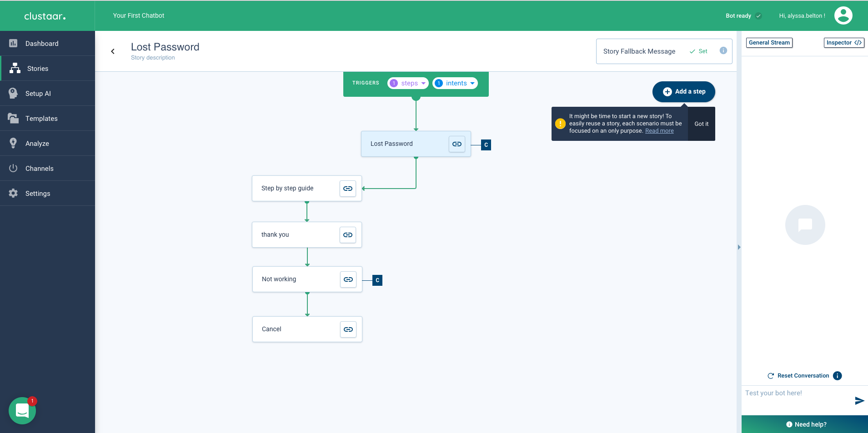This screenshot has width=868, height=433.
Task: Click the Reset Conversation info icon
Action: point(838,376)
